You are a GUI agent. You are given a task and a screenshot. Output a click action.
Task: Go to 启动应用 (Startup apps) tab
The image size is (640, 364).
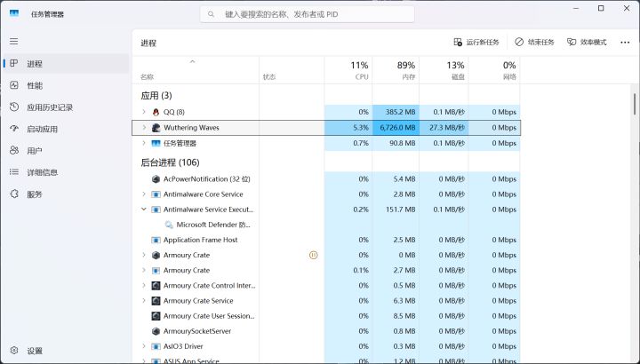pos(66,129)
